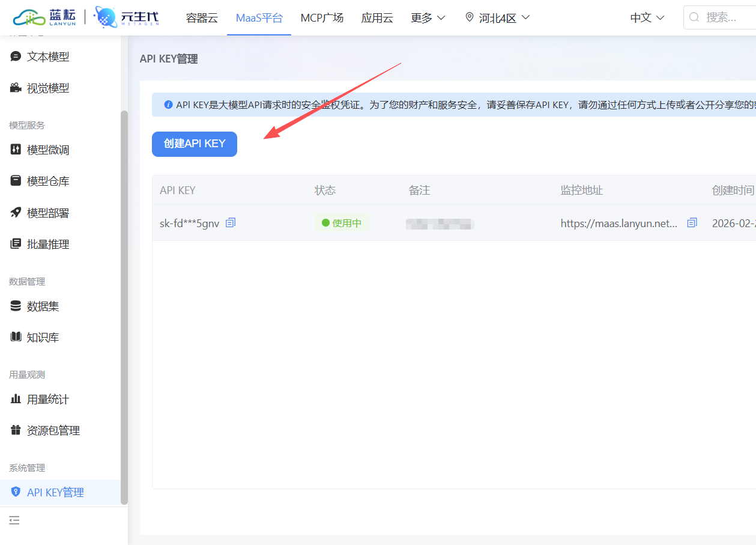The height and width of the screenshot is (545, 756).
Task: Click the API KEY管理 page title
Action: (x=169, y=59)
